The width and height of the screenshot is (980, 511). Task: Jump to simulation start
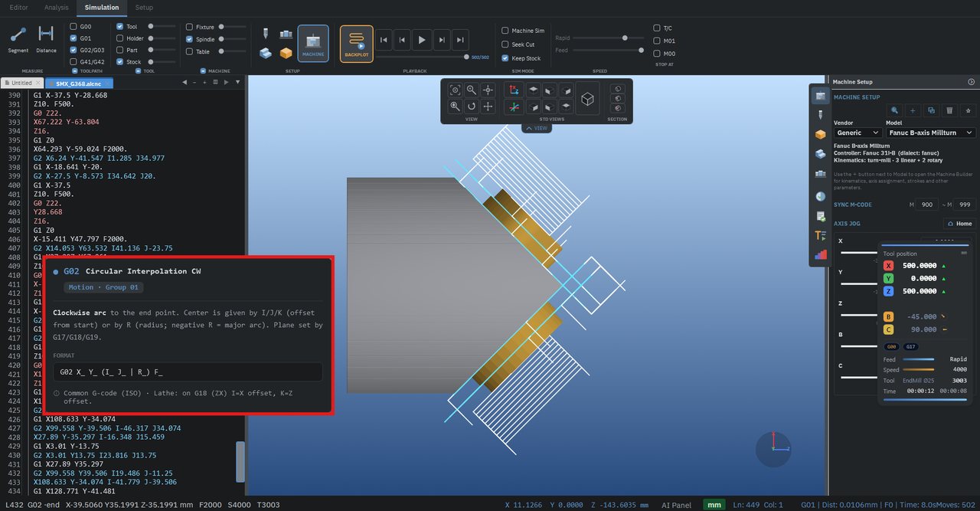384,40
